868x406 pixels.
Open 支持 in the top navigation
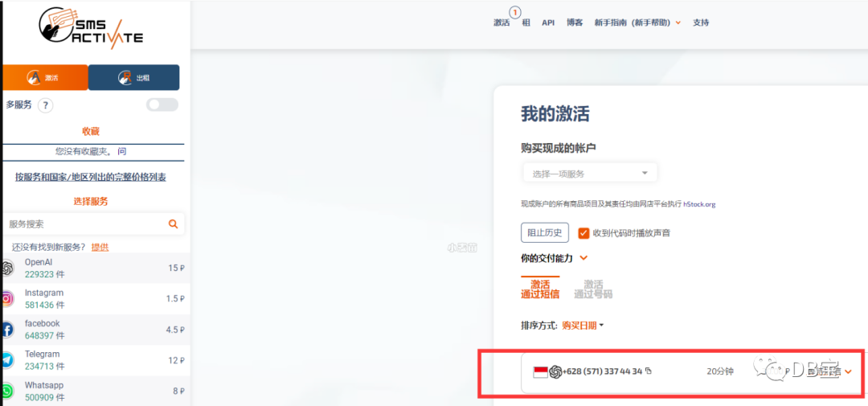tap(701, 23)
